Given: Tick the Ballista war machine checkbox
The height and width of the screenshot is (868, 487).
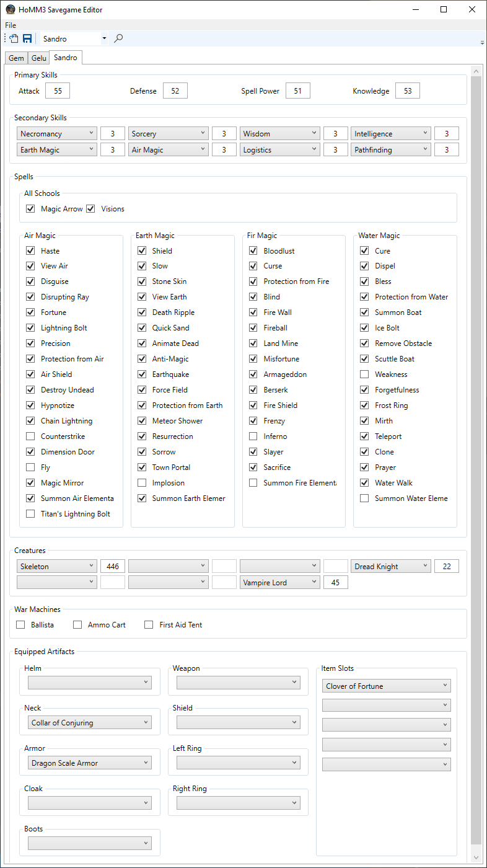Looking at the screenshot, I should [20, 625].
